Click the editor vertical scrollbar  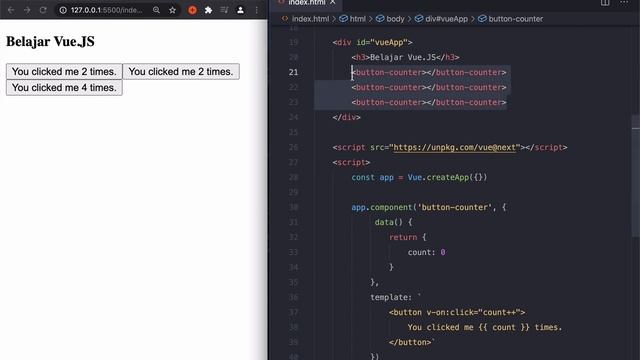click(636, 176)
